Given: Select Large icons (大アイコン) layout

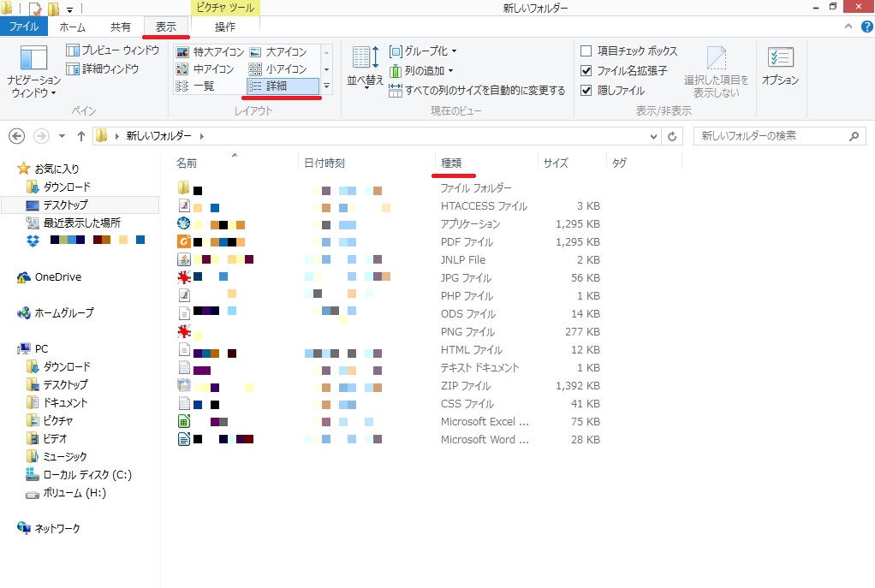Looking at the screenshot, I should tap(278, 52).
